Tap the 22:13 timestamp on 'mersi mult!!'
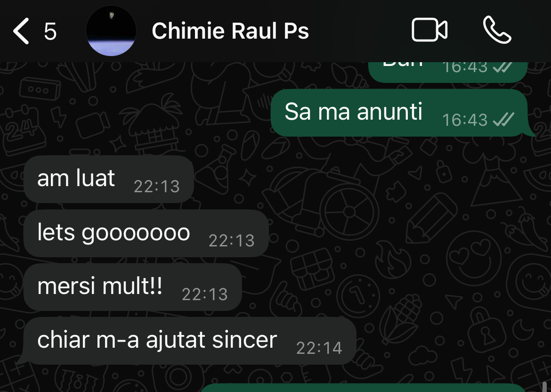This screenshot has height=392, width=551. click(x=205, y=294)
